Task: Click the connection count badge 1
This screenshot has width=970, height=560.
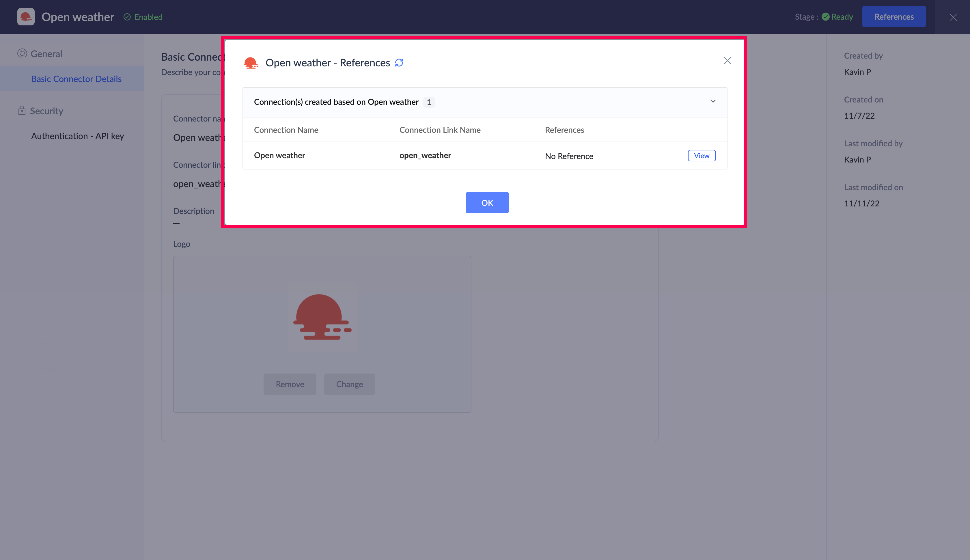Action: click(x=428, y=102)
